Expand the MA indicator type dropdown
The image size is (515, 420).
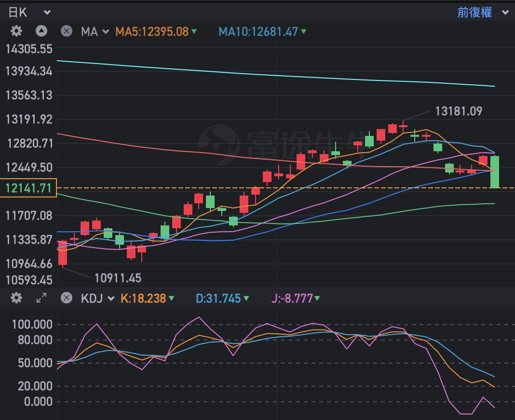(x=95, y=32)
